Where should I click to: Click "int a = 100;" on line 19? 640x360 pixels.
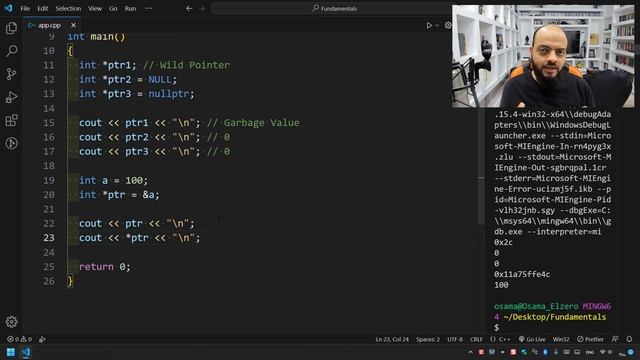click(113, 180)
